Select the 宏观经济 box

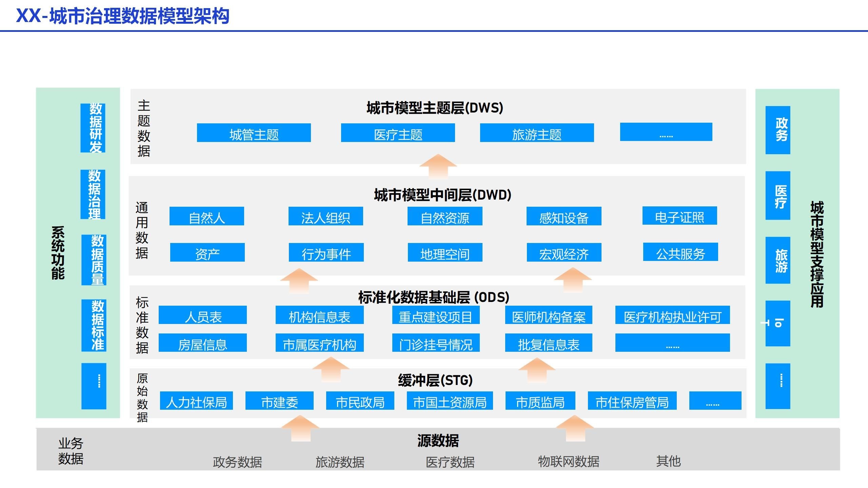click(x=564, y=252)
